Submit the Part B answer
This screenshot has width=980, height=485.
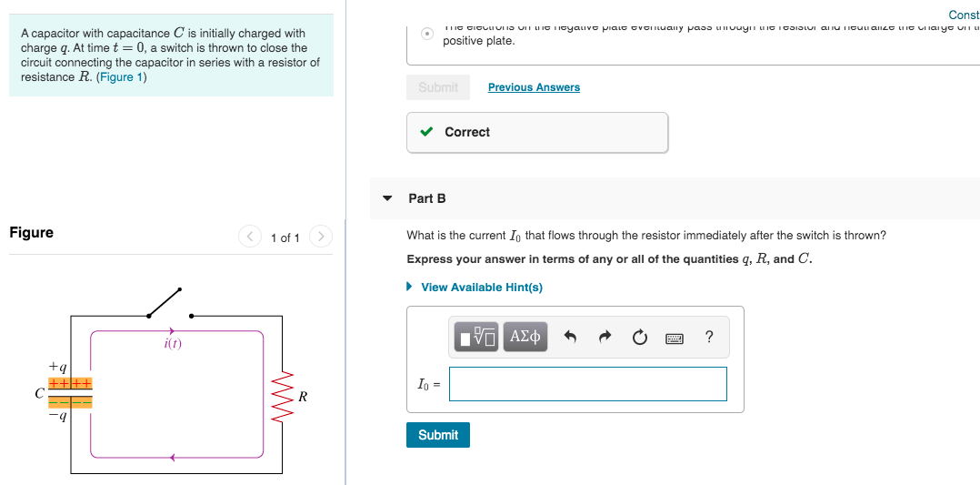coord(438,435)
